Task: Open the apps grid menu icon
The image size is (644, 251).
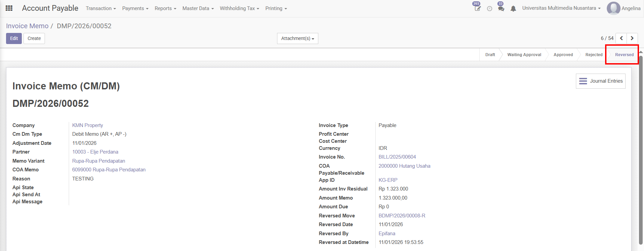Action: coord(9,8)
